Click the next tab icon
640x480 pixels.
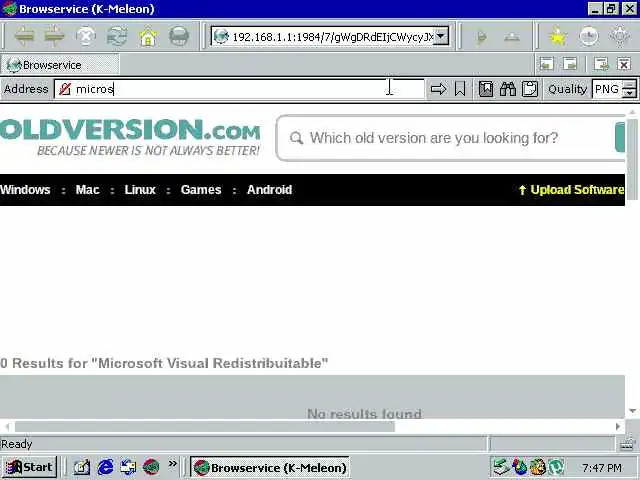pos(570,64)
